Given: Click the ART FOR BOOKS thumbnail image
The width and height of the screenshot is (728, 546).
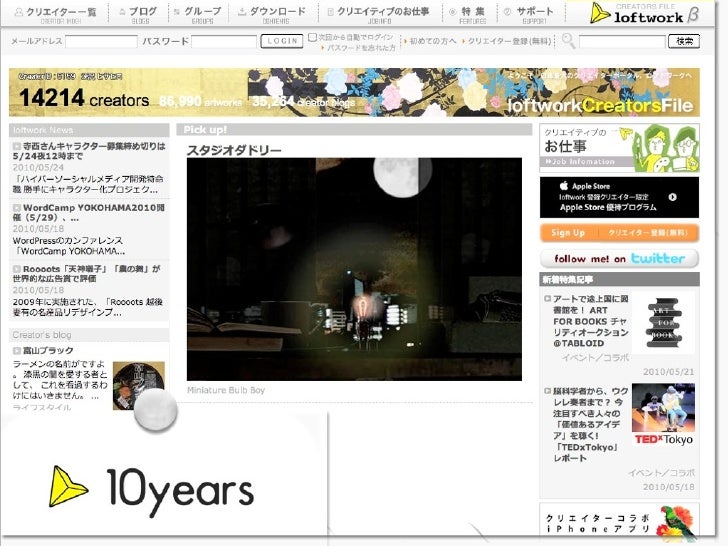Looking at the screenshot, I should click(x=663, y=323).
